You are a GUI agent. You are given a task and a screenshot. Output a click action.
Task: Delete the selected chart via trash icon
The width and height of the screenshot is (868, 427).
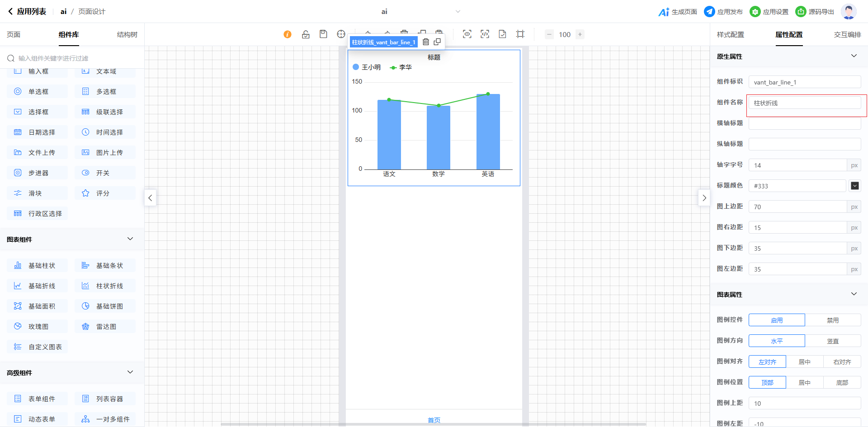(x=426, y=42)
